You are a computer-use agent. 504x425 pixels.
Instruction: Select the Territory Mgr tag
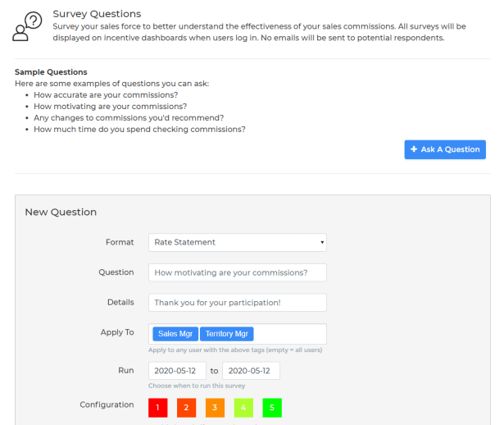coord(227,334)
